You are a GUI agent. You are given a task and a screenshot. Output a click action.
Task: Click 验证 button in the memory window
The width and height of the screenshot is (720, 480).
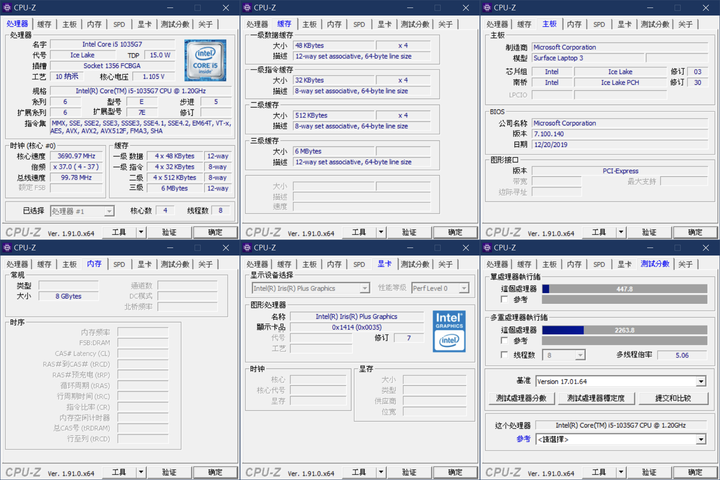(x=169, y=472)
